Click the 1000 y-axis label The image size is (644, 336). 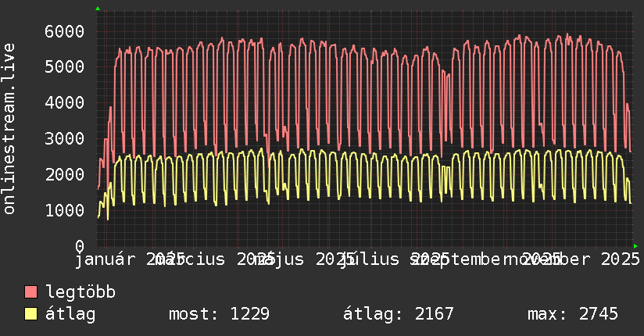[65, 210]
